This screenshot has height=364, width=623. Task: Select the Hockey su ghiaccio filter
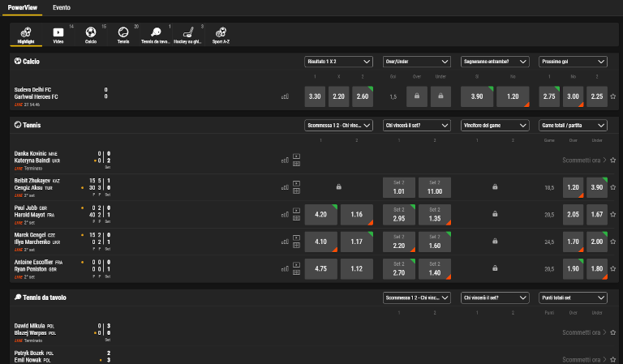click(187, 34)
